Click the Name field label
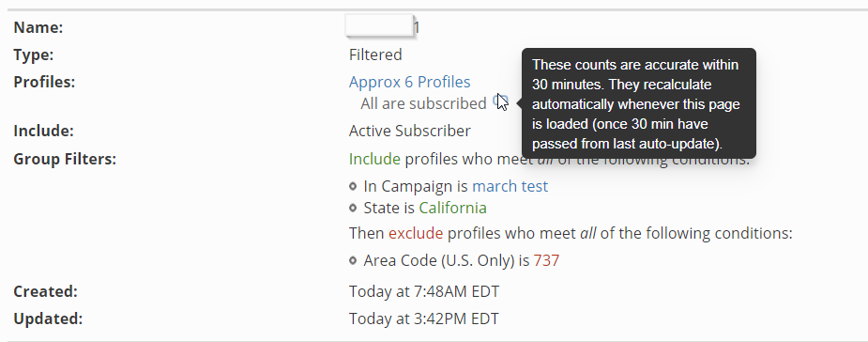 [38, 27]
